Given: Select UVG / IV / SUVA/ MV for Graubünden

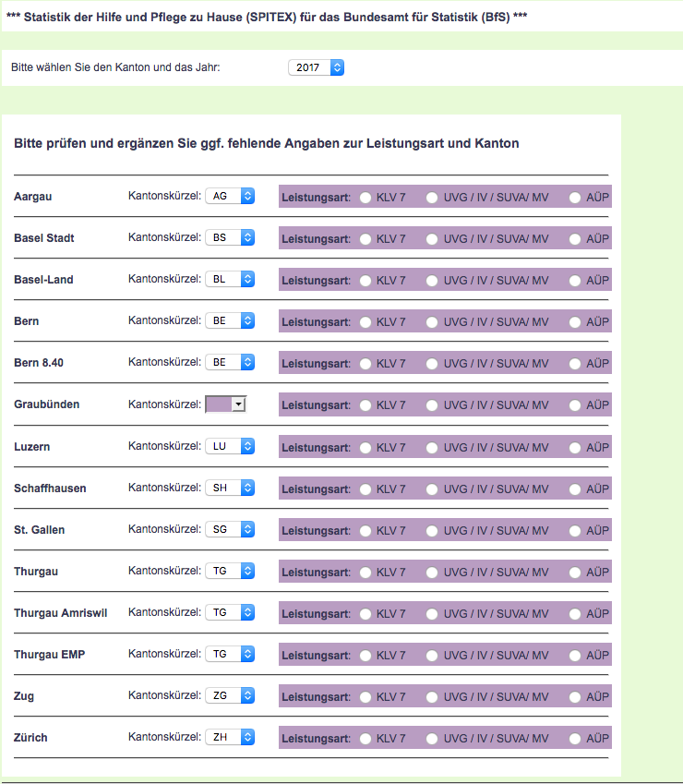Looking at the screenshot, I should 433,405.
